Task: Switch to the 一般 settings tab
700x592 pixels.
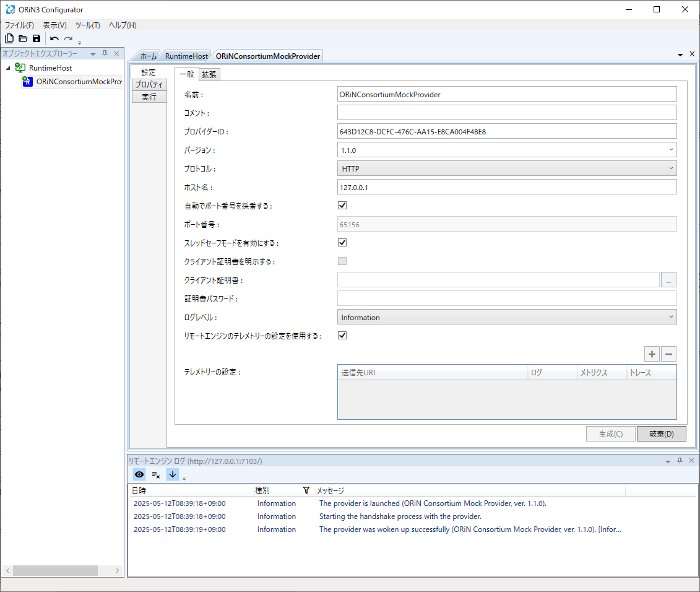Action: (x=187, y=74)
